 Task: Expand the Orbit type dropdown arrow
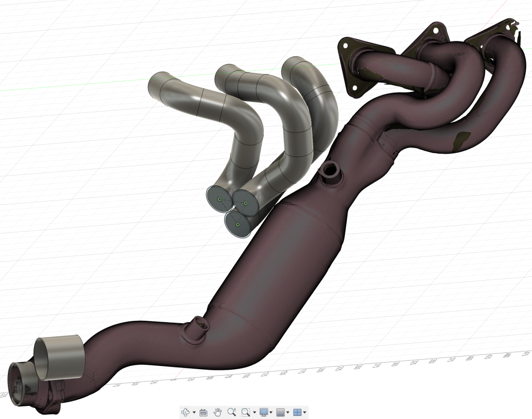coord(194,412)
